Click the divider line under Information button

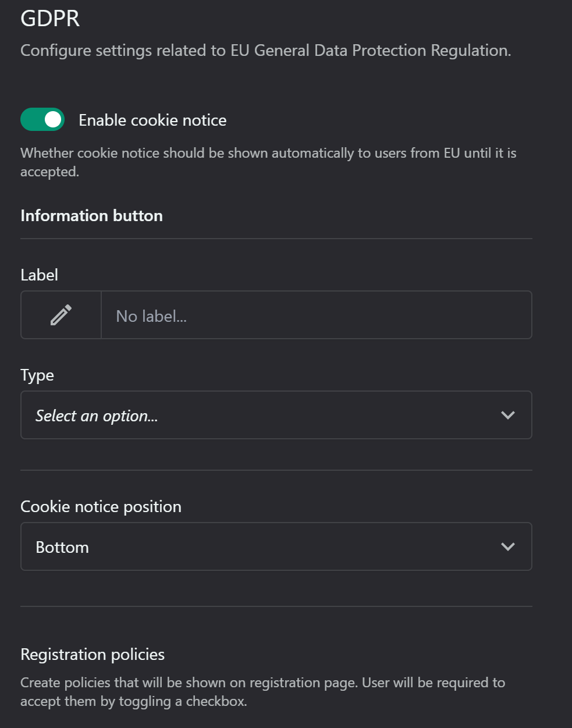click(276, 239)
